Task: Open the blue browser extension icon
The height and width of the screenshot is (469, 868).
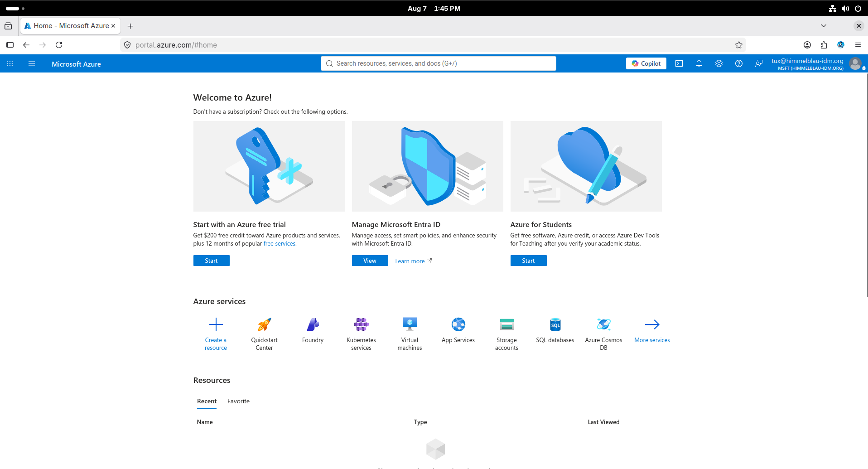Action: tap(841, 45)
